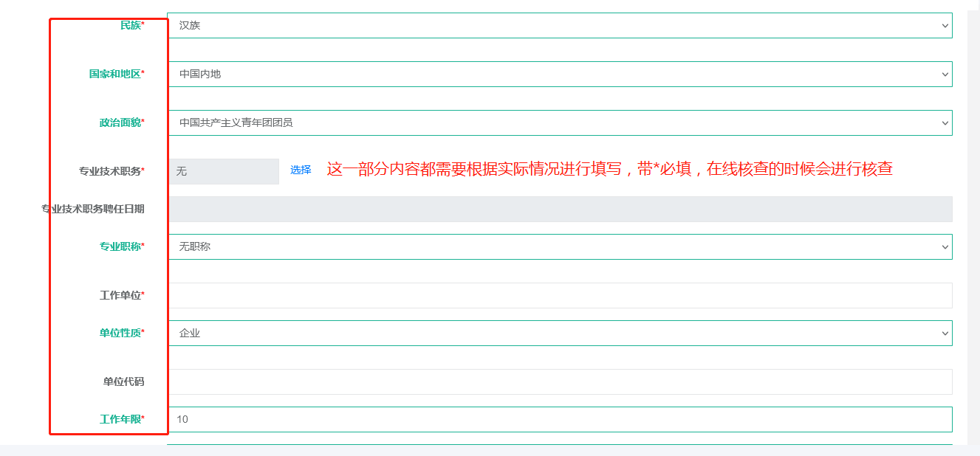The width and height of the screenshot is (980, 456).
Task: Open the 民族 dropdown showing 汉族
Action: (x=559, y=25)
